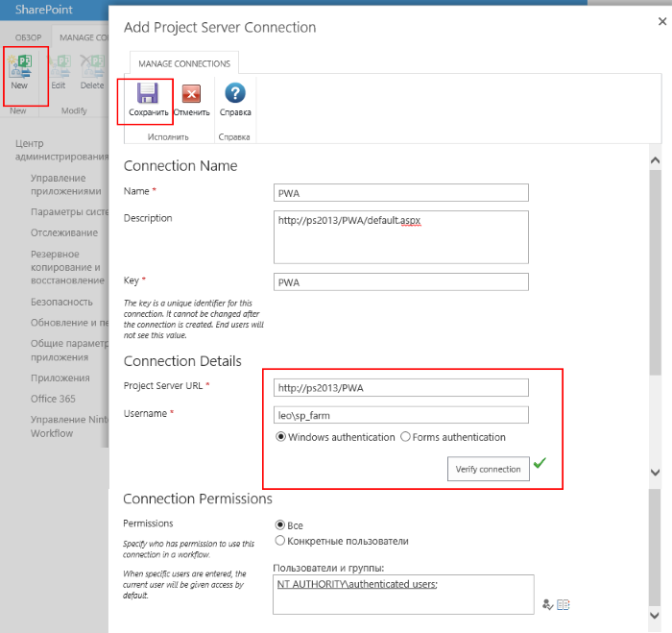Open Обновление и перенос sidebar link

tap(69, 323)
